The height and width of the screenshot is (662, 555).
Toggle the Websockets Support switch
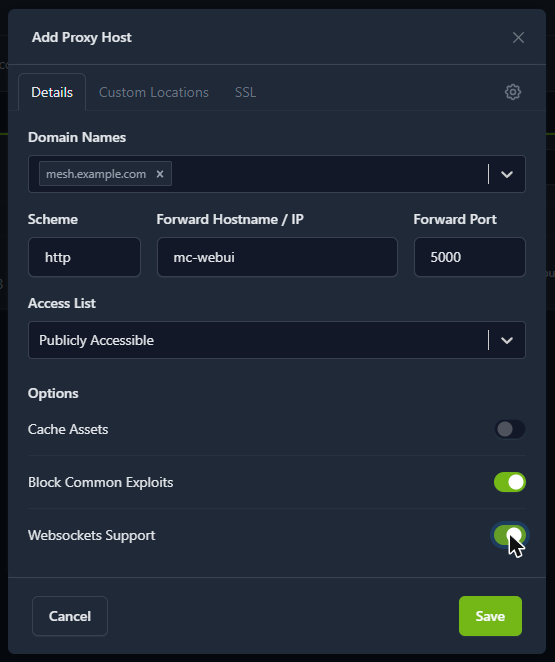[510, 535]
